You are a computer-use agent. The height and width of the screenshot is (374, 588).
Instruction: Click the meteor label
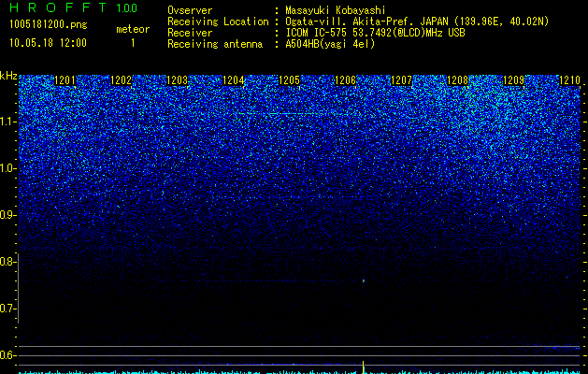[x=133, y=29]
